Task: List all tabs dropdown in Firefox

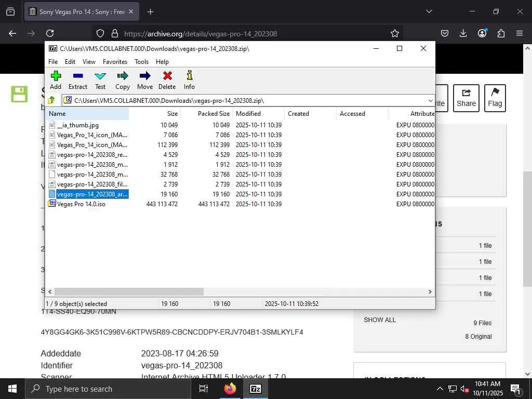Action: (x=429, y=11)
